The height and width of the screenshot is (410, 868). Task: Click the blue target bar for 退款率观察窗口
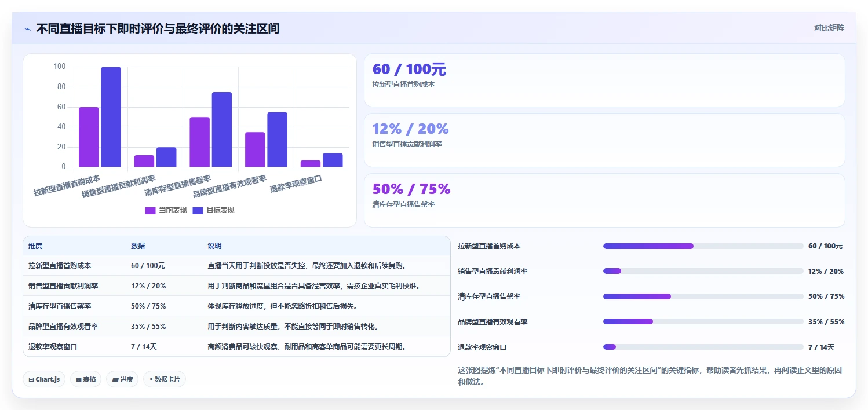pyautogui.click(x=333, y=160)
